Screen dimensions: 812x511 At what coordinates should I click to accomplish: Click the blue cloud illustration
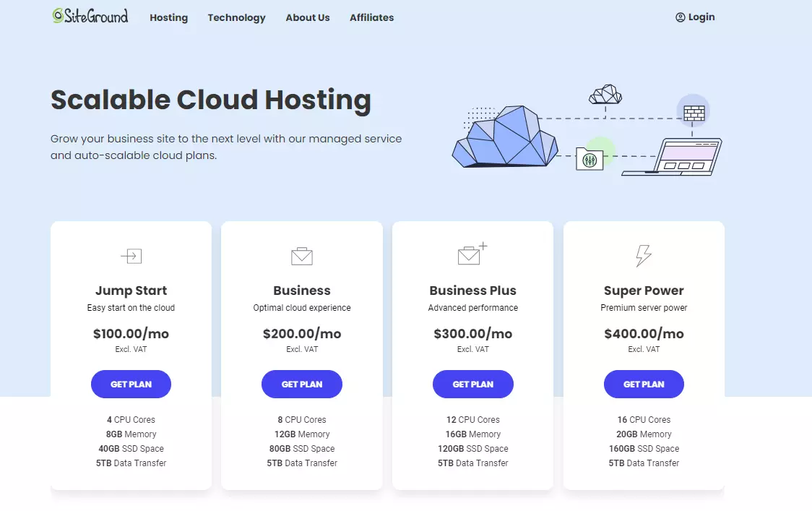505,137
